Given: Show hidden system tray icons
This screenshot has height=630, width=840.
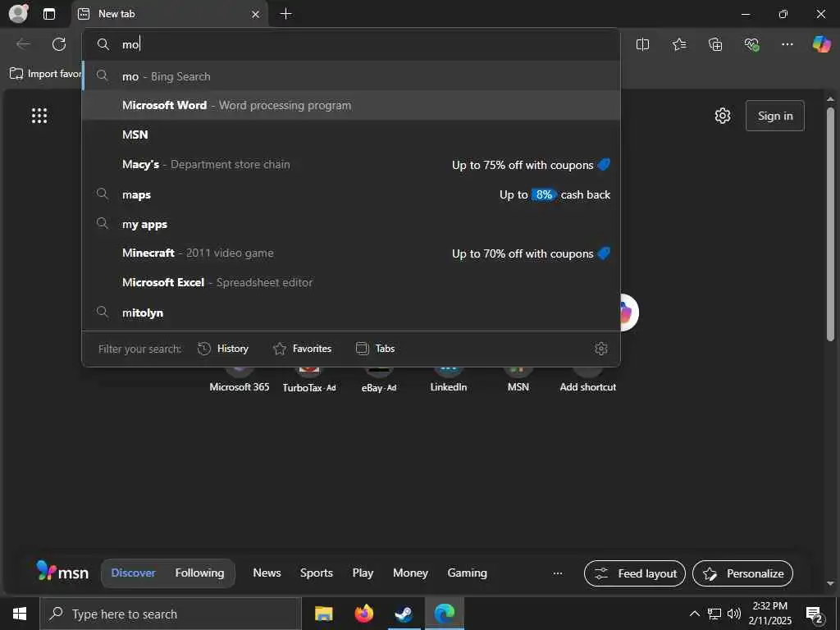Looking at the screenshot, I should 694,614.
